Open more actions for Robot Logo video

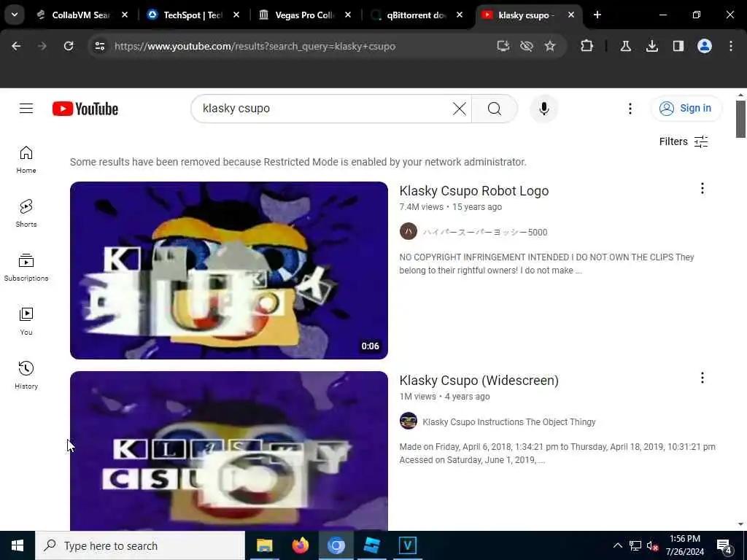coord(703,189)
